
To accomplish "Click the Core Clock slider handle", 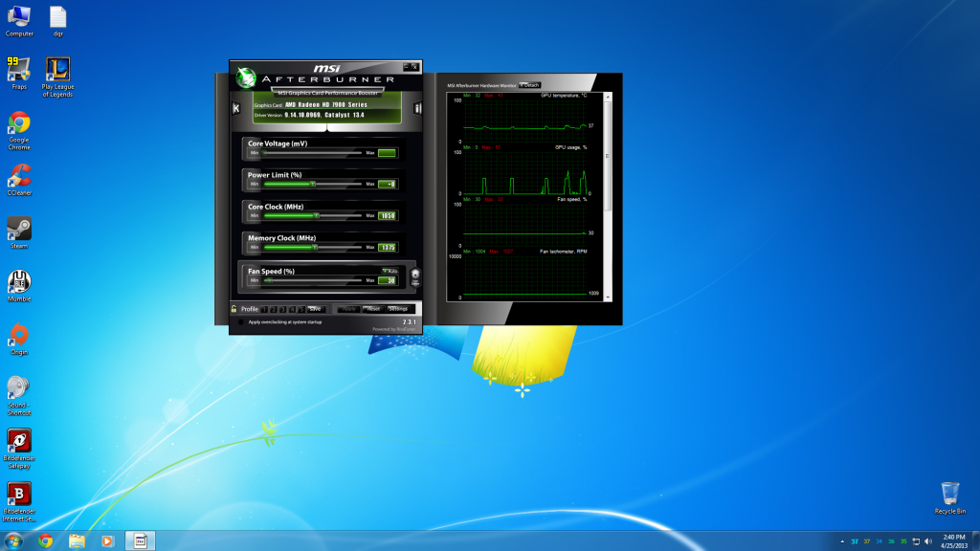I will 316,215.
